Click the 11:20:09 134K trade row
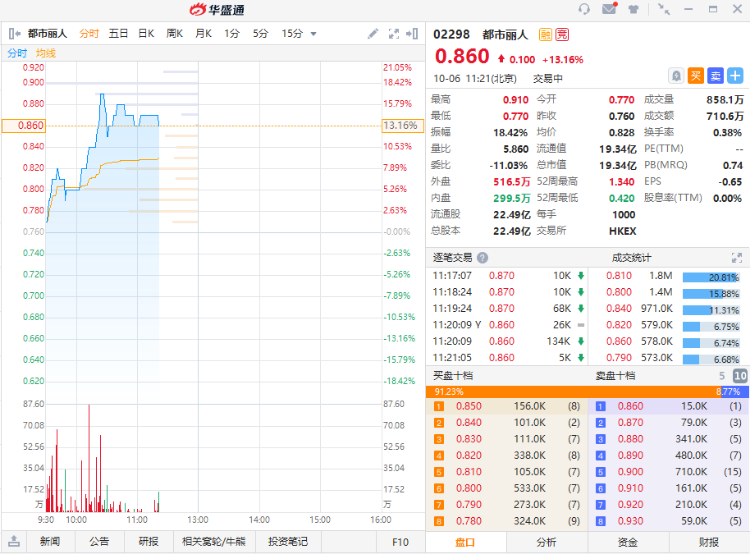This screenshot has height=554, width=750. click(508, 341)
